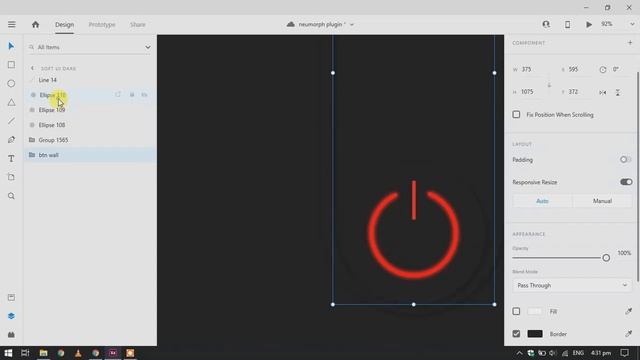Open the document title dropdown

point(352,24)
